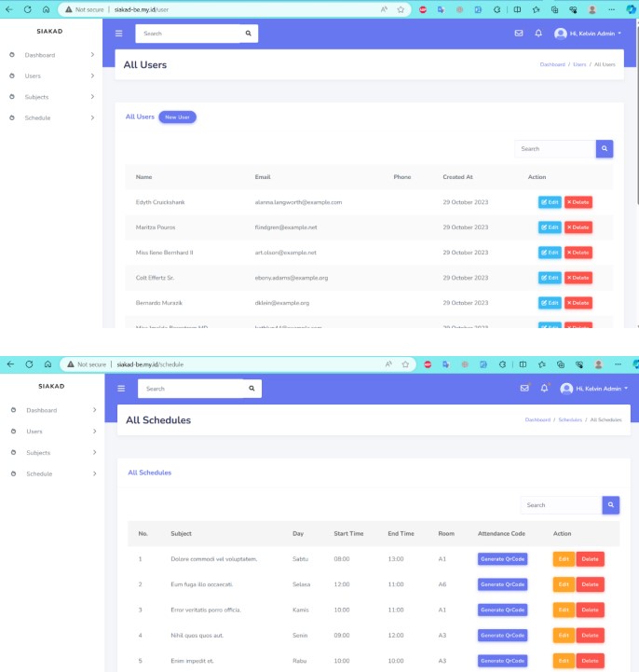Open browser settings ellipsis in /user window
The height and width of the screenshot is (672, 639).
[612, 9]
